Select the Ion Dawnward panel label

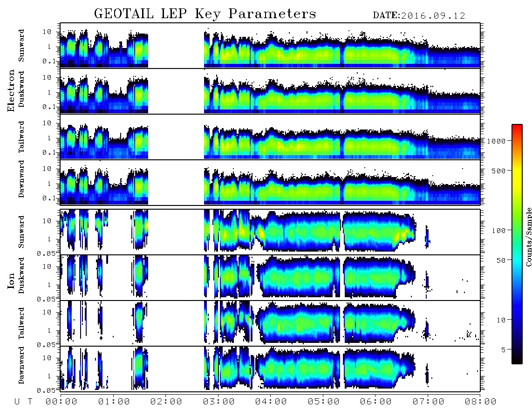pos(21,365)
